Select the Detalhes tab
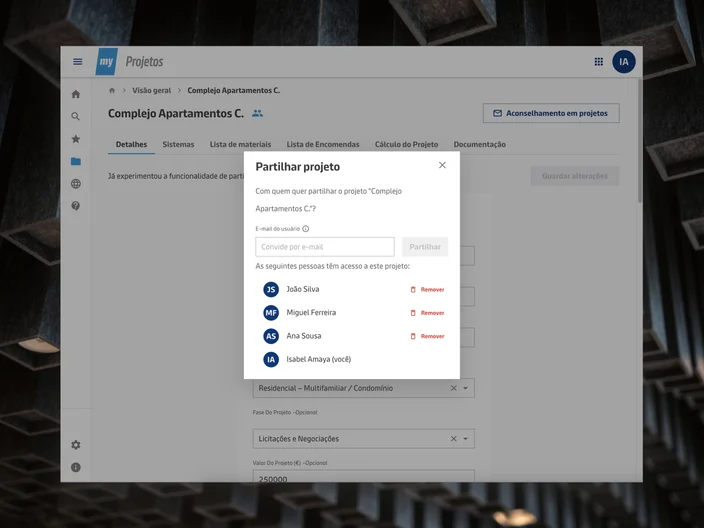Viewport: 704px width, 528px height. (x=131, y=145)
